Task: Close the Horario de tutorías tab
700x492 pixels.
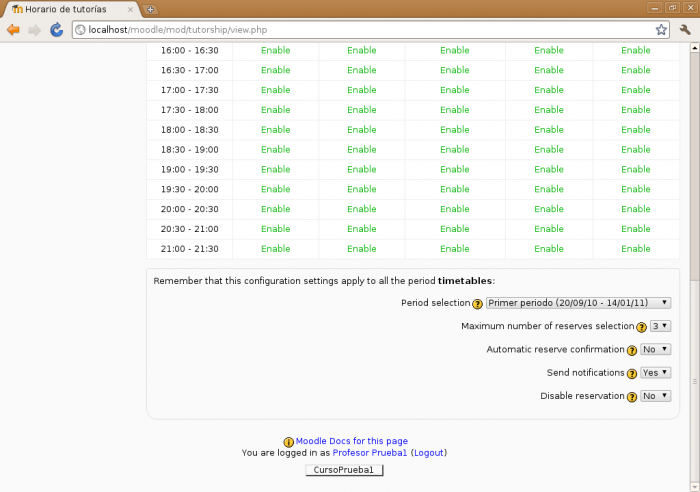Action: 130,9
